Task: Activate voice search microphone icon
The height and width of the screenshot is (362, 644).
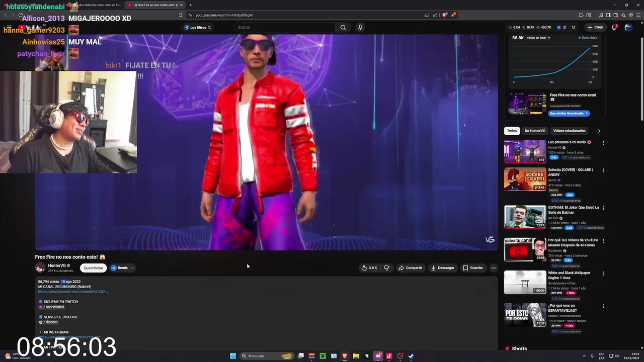Action: click(x=360, y=27)
